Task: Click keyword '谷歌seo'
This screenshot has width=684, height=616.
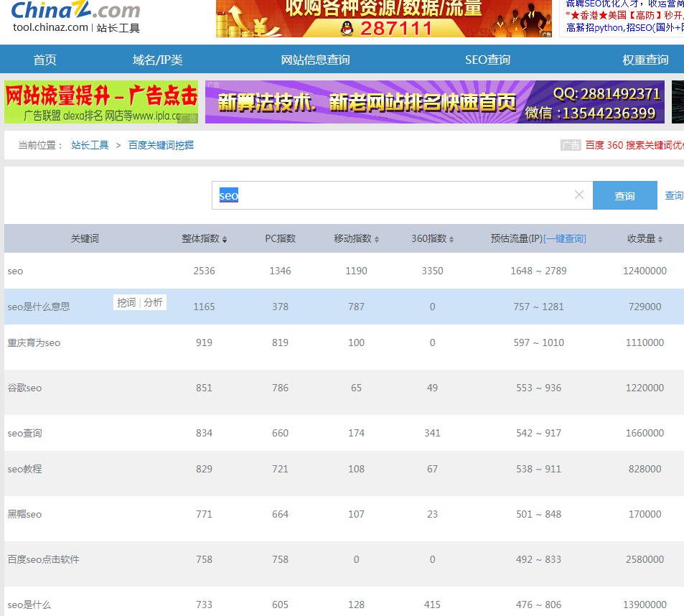Action: click(24, 388)
